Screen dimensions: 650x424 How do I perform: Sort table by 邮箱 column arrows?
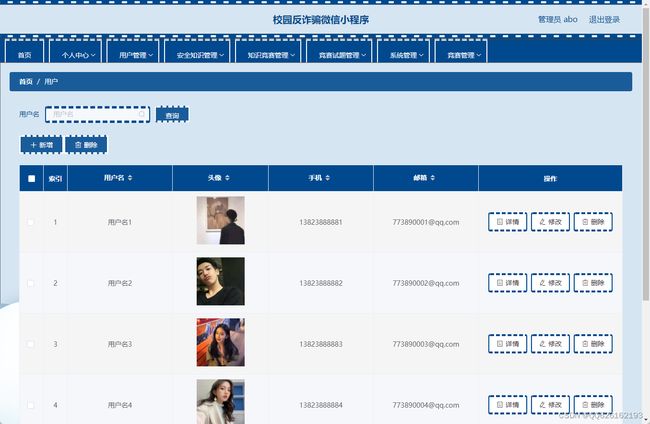click(x=432, y=178)
